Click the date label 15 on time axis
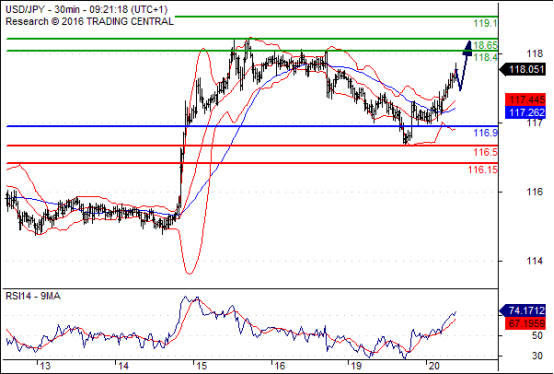The height and width of the screenshot is (374, 554). tap(201, 366)
